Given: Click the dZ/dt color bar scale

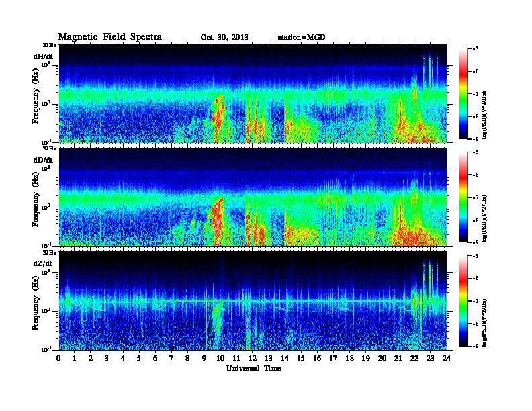Looking at the screenshot, I should coord(463,301).
